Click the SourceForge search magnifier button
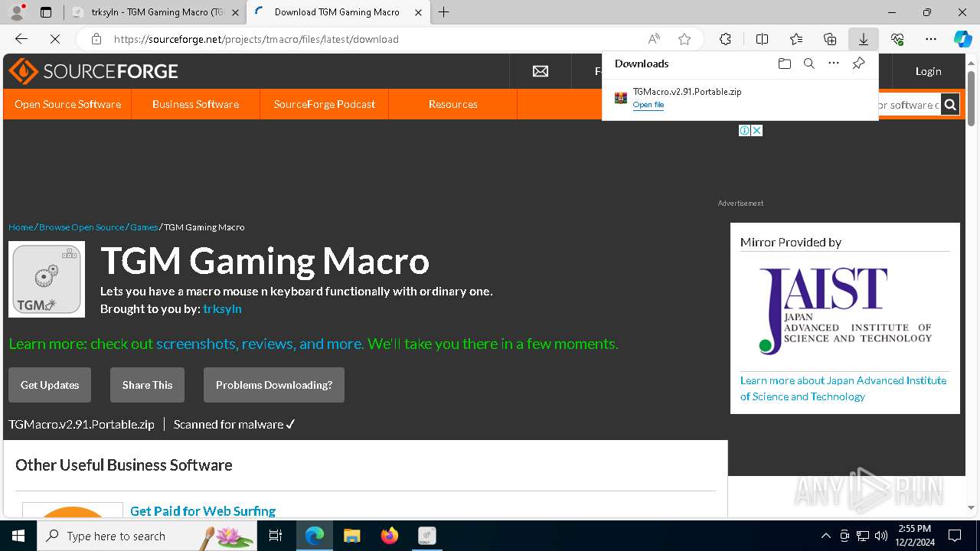The image size is (980, 551). [x=950, y=104]
